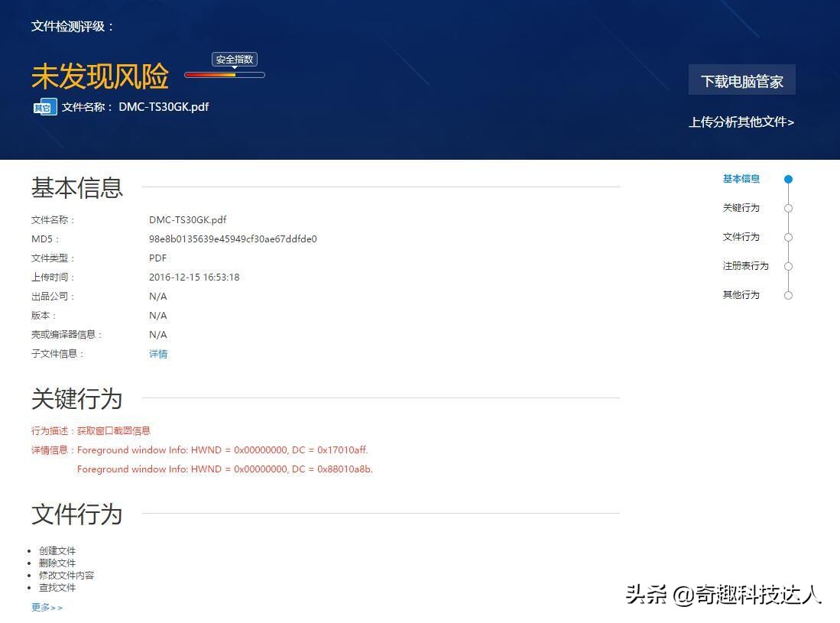Select the 注册表行为 circle node marker

point(788,266)
